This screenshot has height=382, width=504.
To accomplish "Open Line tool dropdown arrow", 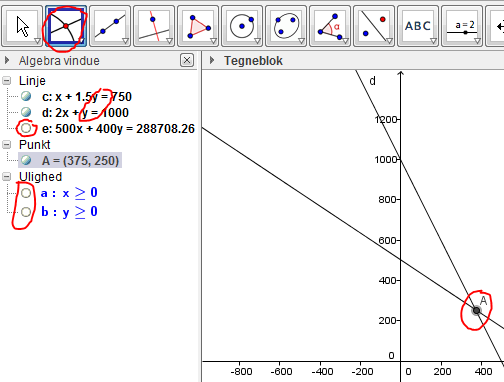I will [x=125, y=41].
